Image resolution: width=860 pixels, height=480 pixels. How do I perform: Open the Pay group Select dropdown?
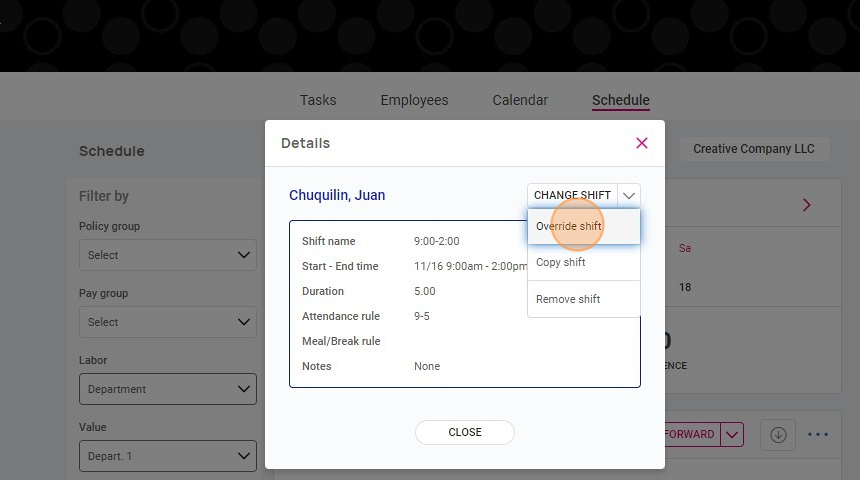pos(168,322)
